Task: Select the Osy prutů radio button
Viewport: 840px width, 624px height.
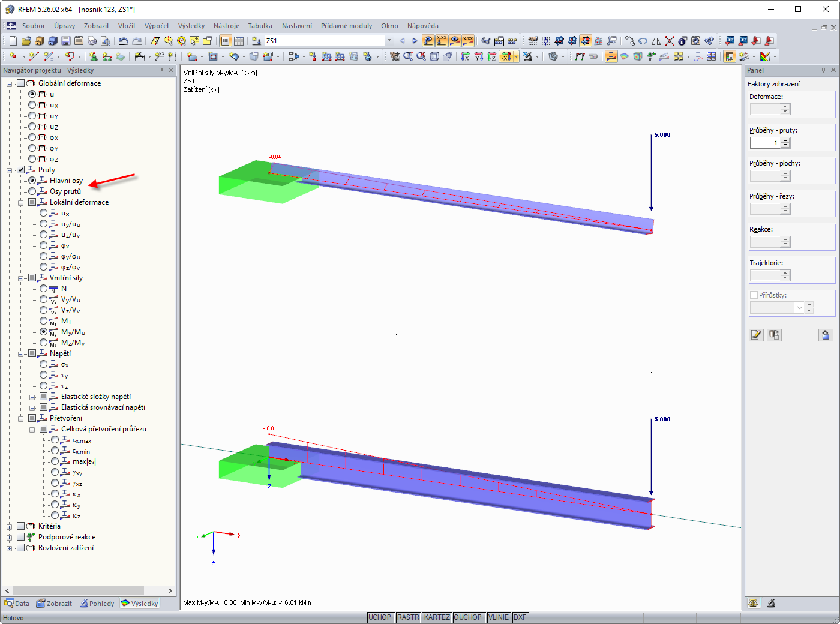Action: 32,191
